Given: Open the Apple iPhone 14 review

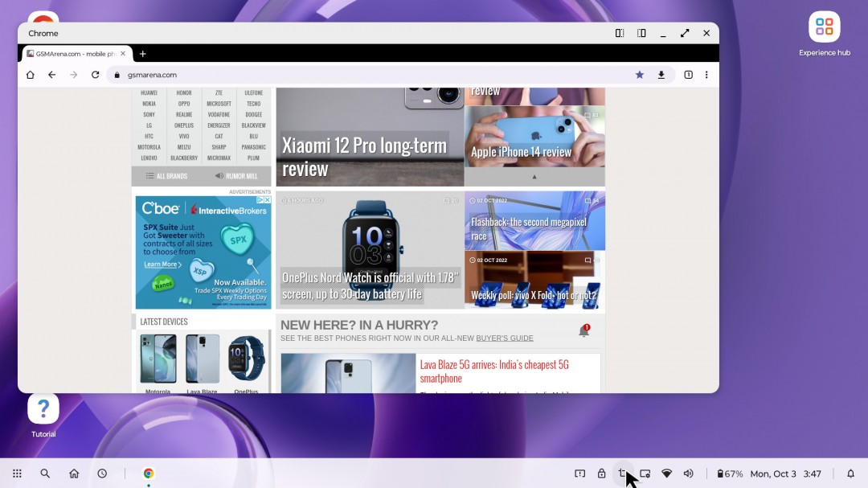Looking at the screenshot, I should coord(534,137).
